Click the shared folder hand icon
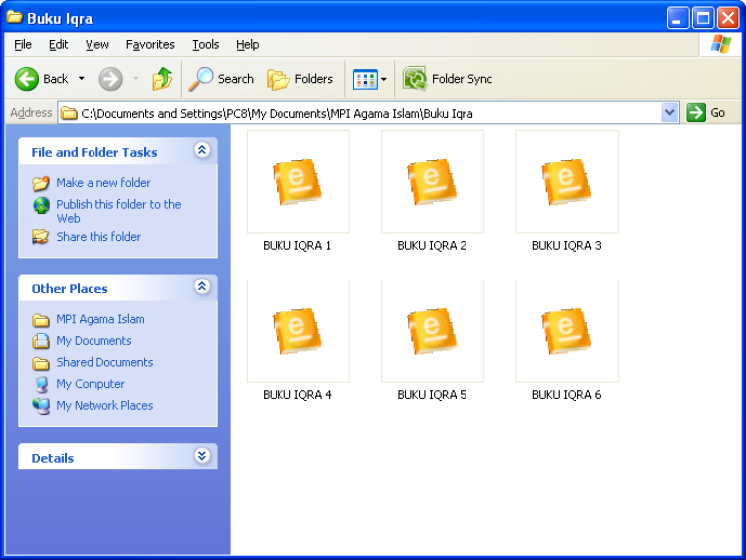The height and width of the screenshot is (560, 746). 41,237
